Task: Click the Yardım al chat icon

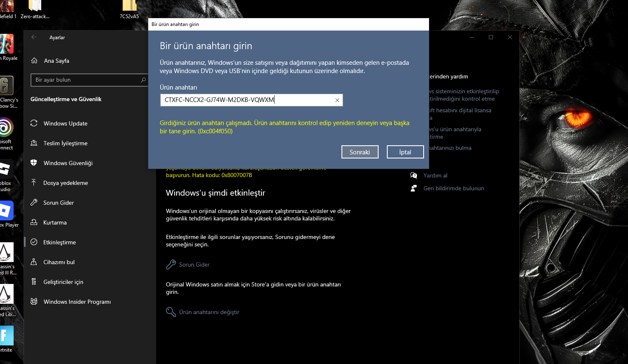Action: [414, 175]
